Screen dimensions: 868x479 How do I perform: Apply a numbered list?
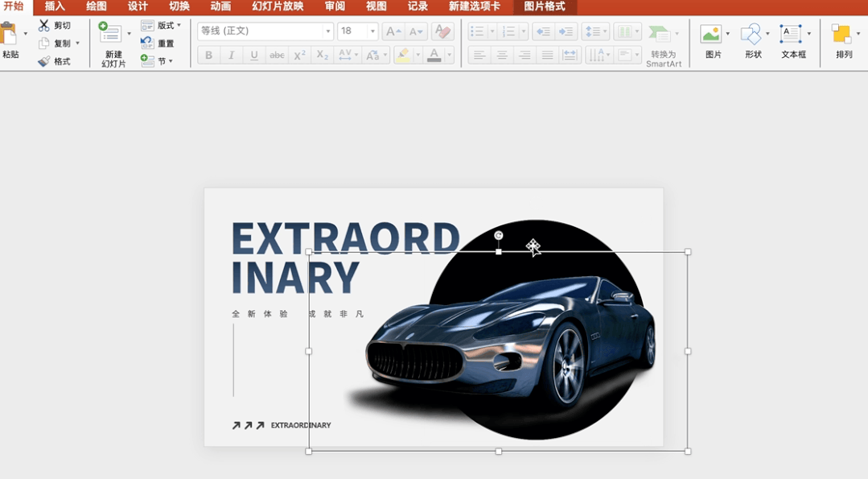(x=508, y=31)
